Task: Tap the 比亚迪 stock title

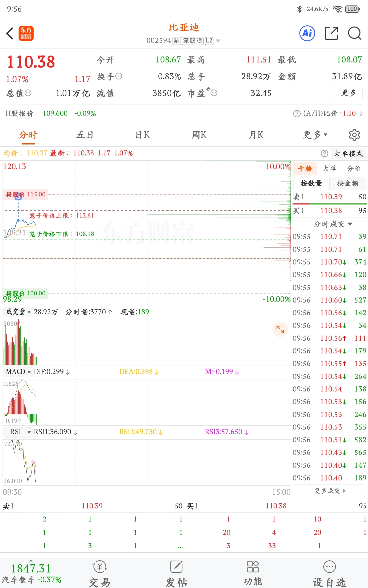Action: 184,28
